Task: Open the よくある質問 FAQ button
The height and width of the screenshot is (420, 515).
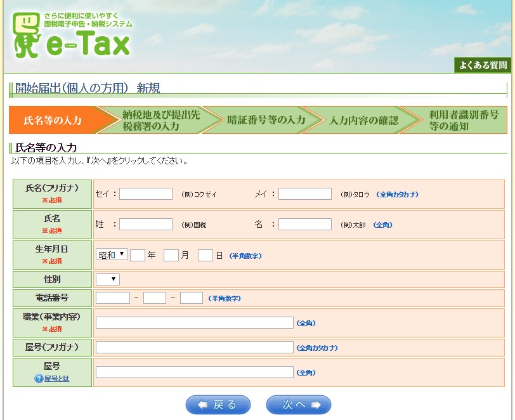Action: point(483,65)
